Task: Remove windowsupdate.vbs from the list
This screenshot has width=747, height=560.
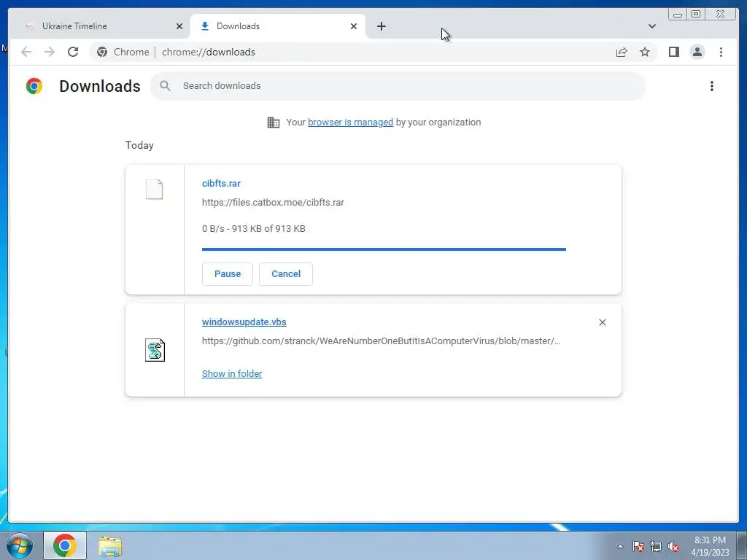Action: 602,322
